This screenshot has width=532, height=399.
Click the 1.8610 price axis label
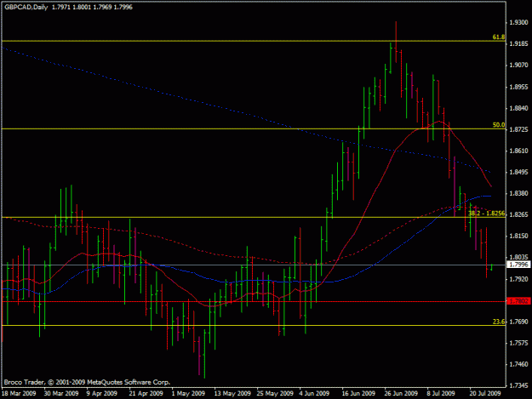(x=518, y=151)
